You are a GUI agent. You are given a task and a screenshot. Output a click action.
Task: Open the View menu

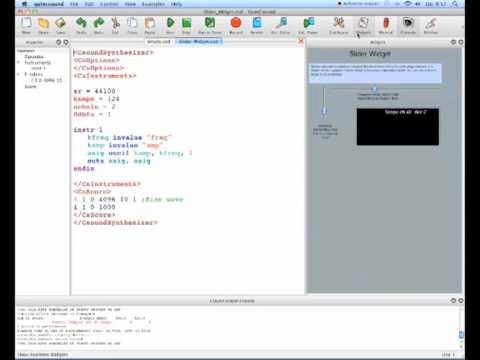(x=130, y=4)
